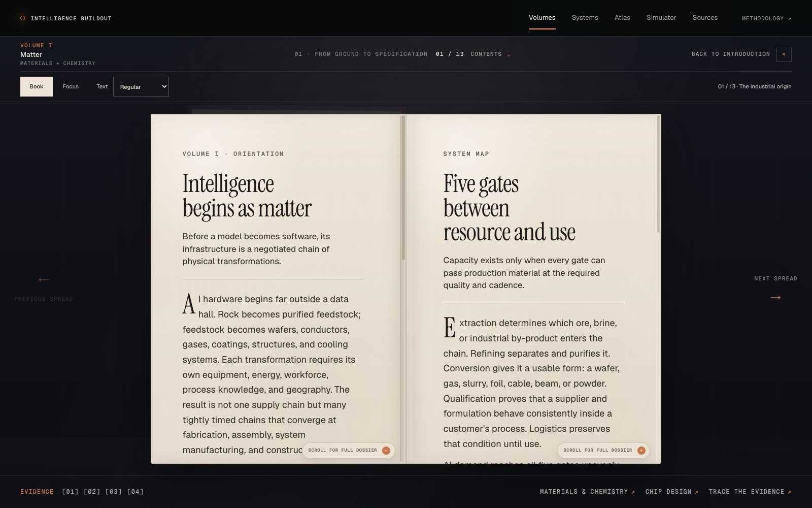The height and width of the screenshot is (508, 812).
Task: Click the right page scroll-down arrow icon
Action: pyautogui.click(x=641, y=450)
